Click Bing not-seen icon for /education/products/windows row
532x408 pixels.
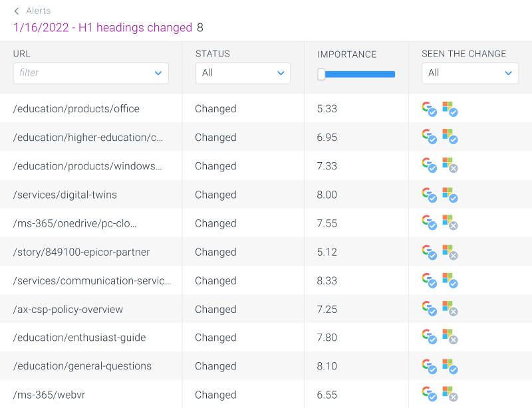450,166
